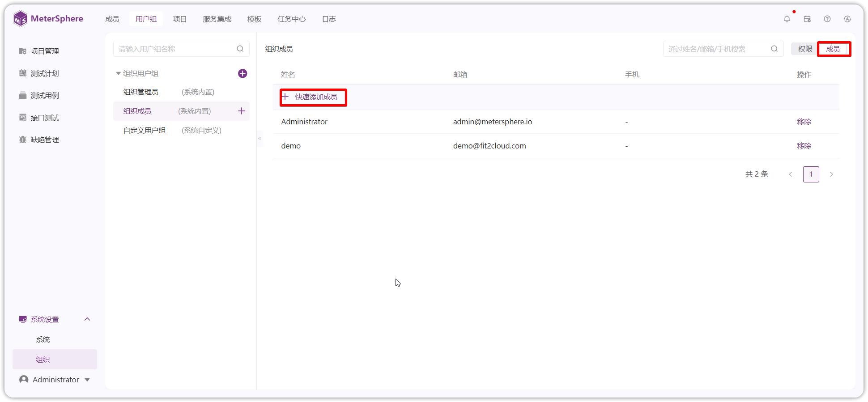Viewport: 868px width, 402px height.
Task: Open the 日志 top menu
Action: click(x=329, y=19)
